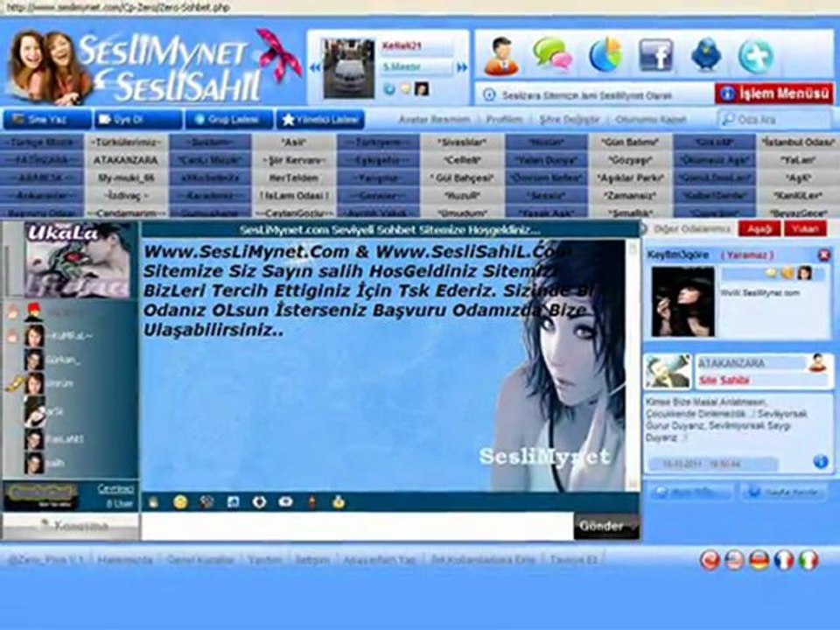Enter the *Zamansız* room

click(x=630, y=195)
